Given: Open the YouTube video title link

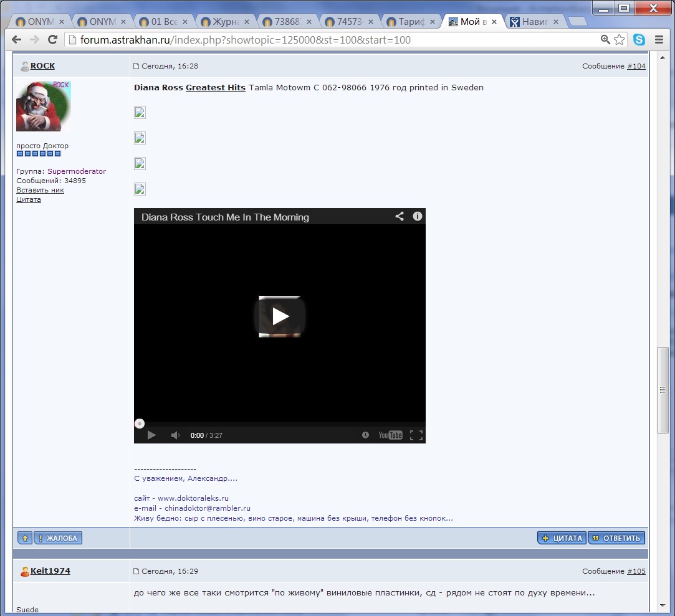Looking at the screenshot, I should 225,217.
